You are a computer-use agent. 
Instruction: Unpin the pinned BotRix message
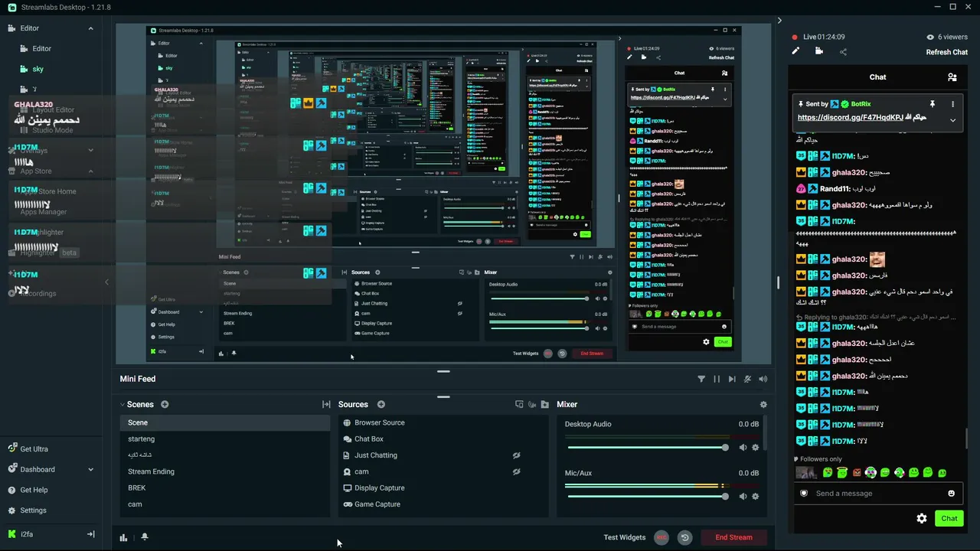(933, 104)
